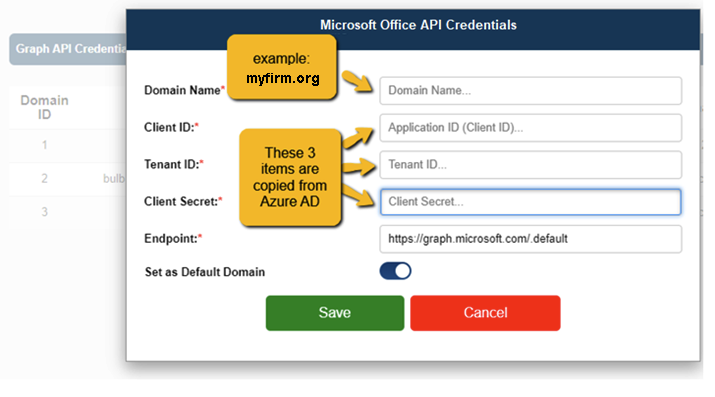The height and width of the screenshot is (397, 715).
Task: Focus the Application ID (Client ID) field
Action: 530,128
